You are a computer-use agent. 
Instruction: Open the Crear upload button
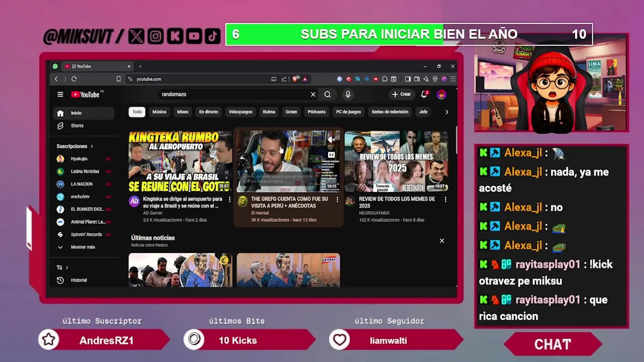pyautogui.click(x=401, y=95)
